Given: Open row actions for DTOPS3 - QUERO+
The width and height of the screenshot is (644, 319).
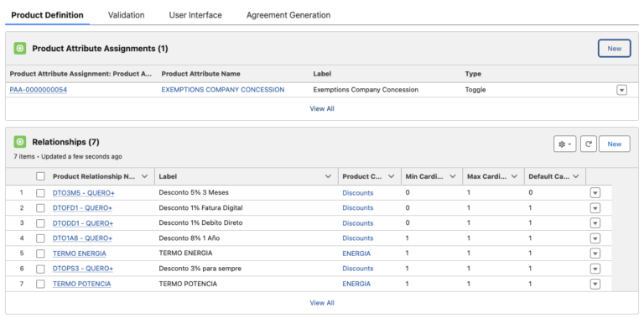Looking at the screenshot, I should coord(595,269).
